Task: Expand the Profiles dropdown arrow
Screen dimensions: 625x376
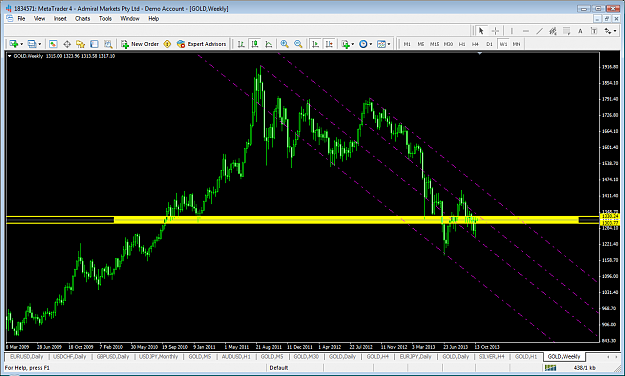Action: 40,44
